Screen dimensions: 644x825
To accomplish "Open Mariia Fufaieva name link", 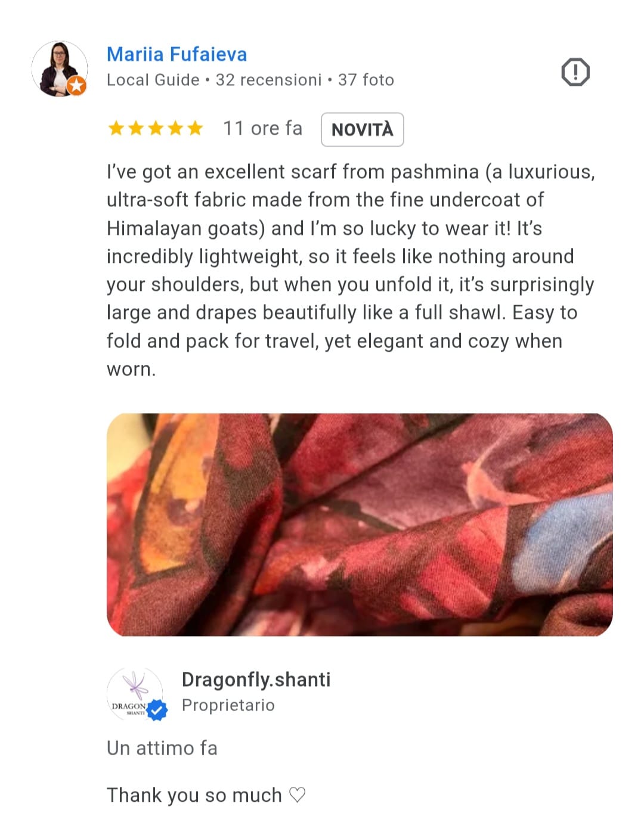I will tap(177, 54).
